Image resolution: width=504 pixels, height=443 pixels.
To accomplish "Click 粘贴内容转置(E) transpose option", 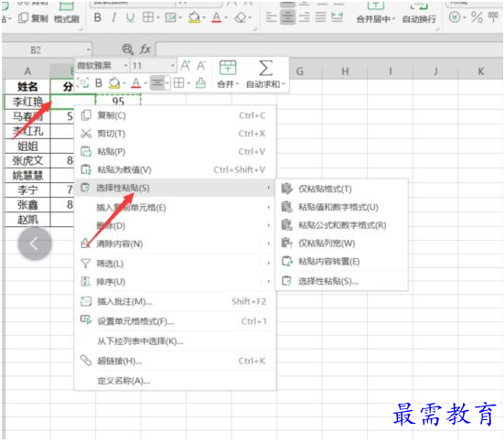I will coord(342,261).
